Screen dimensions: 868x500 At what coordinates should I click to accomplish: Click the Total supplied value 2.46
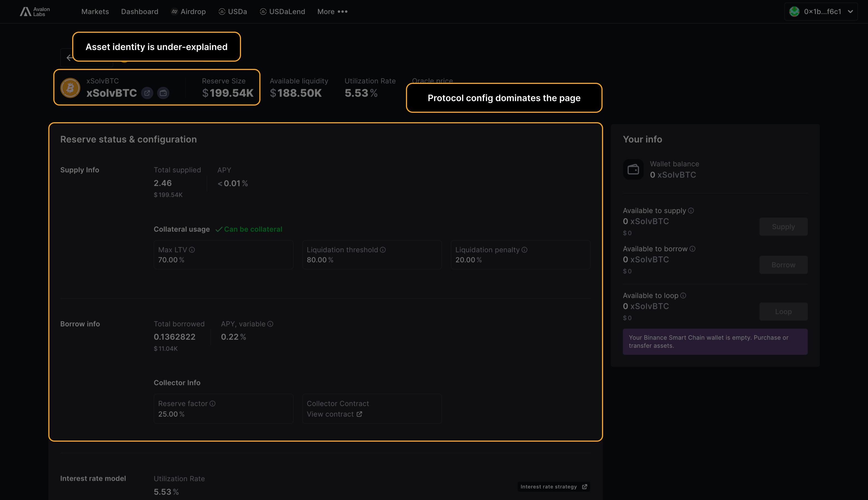(x=163, y=183)
